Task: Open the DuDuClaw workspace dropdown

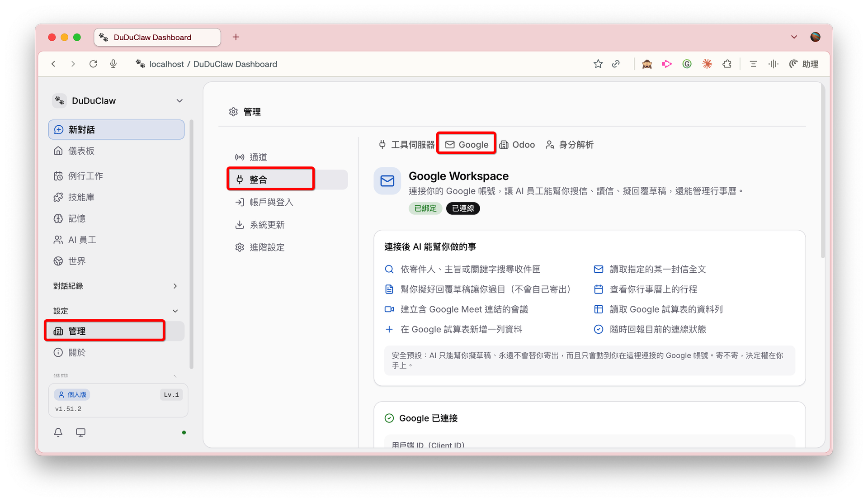Action: tap(118, 101)
